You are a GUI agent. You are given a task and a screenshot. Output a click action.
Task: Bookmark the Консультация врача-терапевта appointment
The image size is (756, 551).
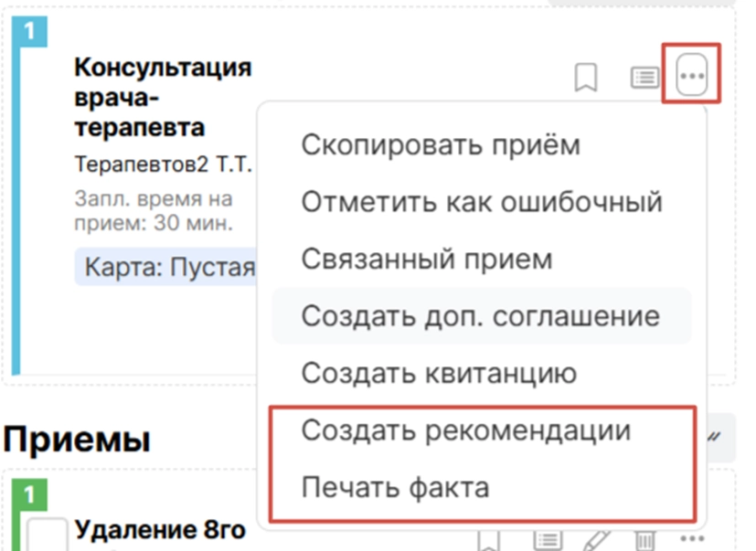pos(586,79)
